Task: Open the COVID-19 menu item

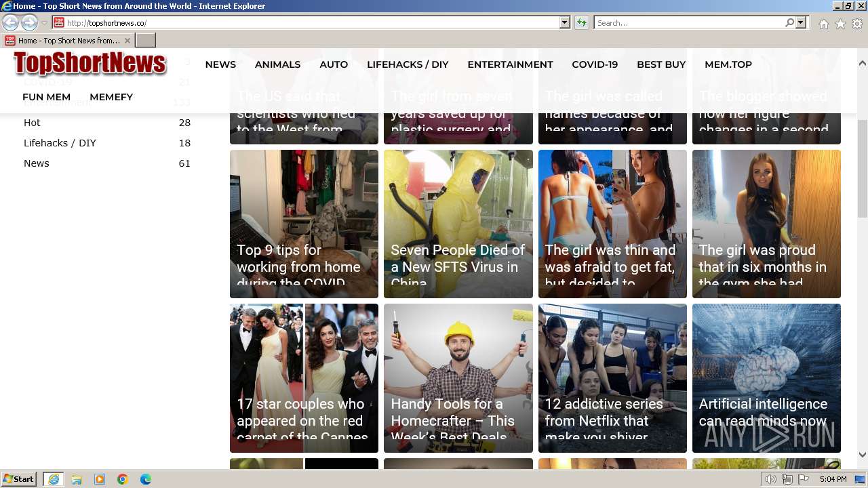Action: [x=595, y=64]
